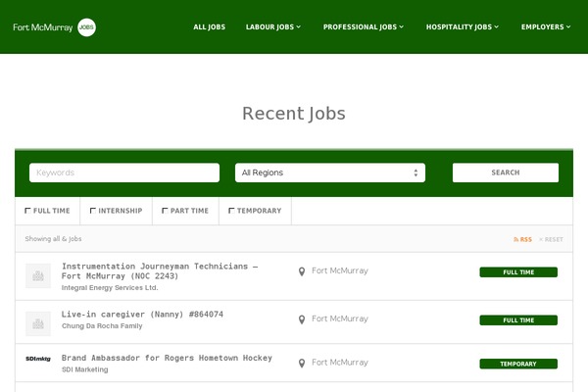Click the Integral Energy Services company logo placeholder
588x392 pixels.
click(38, 275)
